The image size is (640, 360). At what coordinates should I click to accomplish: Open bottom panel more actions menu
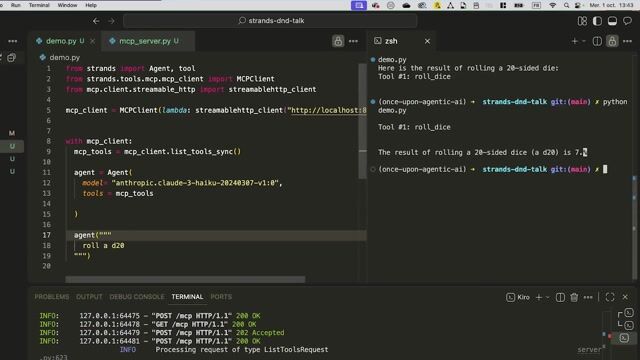tap(588, 297)
